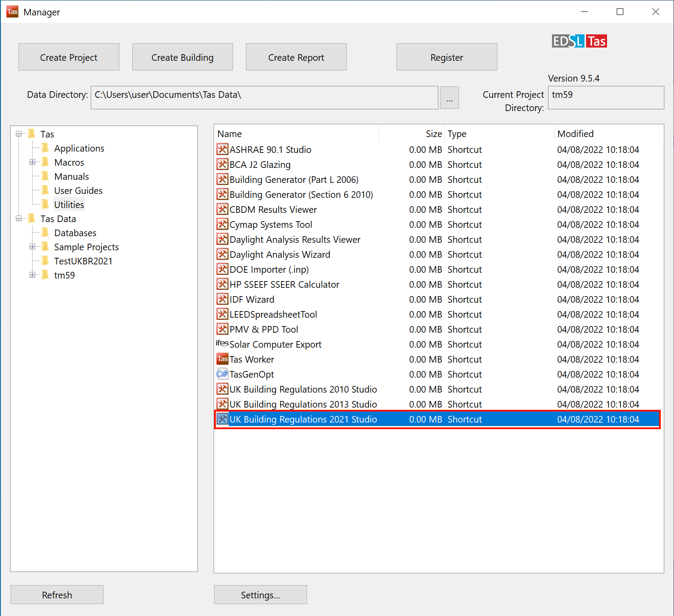Click the PMV & PPD Tool icon
Screen dimensions: 674x616
click(222, 329)
